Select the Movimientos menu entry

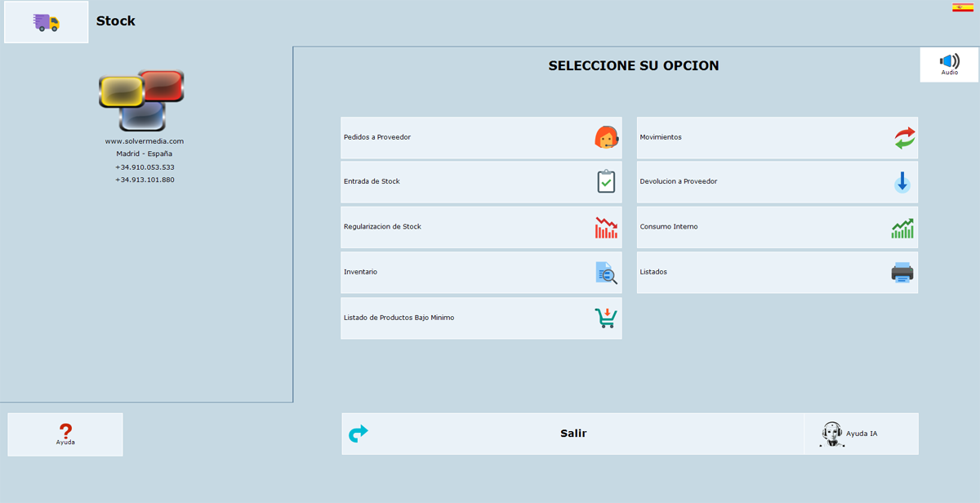pyautogui.click(x=777, y=137)
